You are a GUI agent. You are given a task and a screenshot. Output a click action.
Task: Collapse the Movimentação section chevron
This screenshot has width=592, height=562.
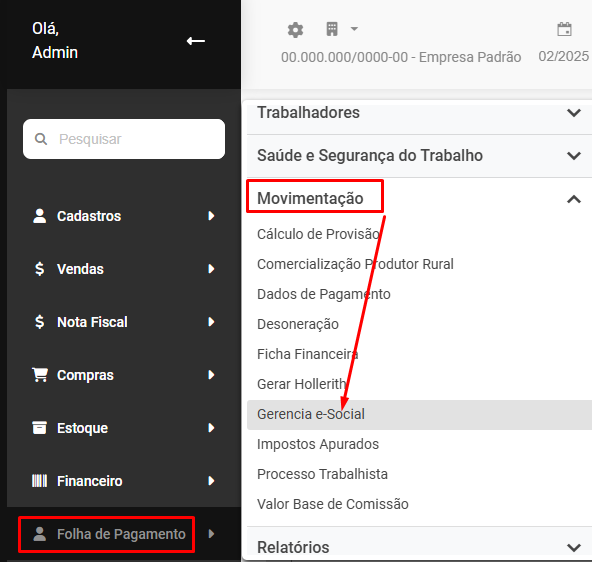coord(574,199)
